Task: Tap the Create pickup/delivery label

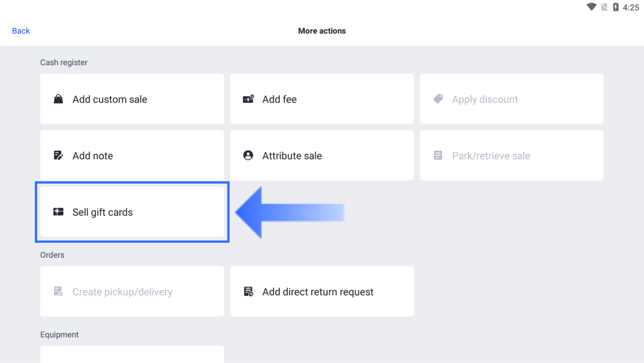Action: click(x=122, y=292)
